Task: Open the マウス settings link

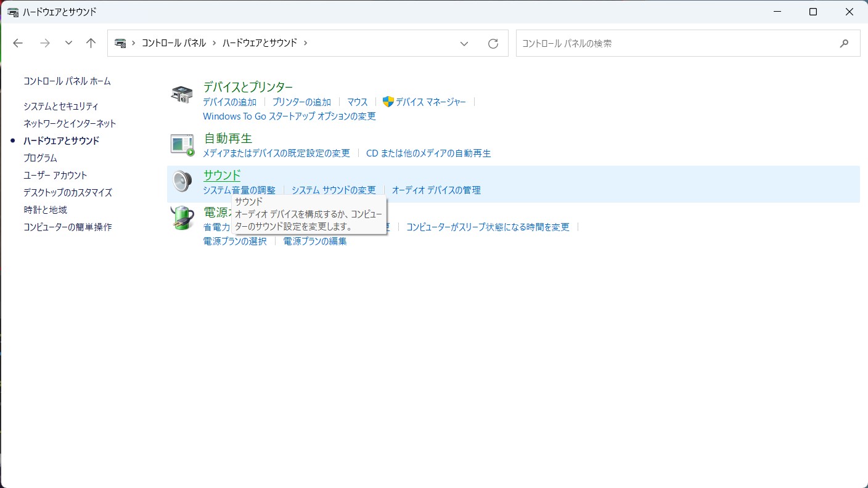Action: (x=357, y=102)
